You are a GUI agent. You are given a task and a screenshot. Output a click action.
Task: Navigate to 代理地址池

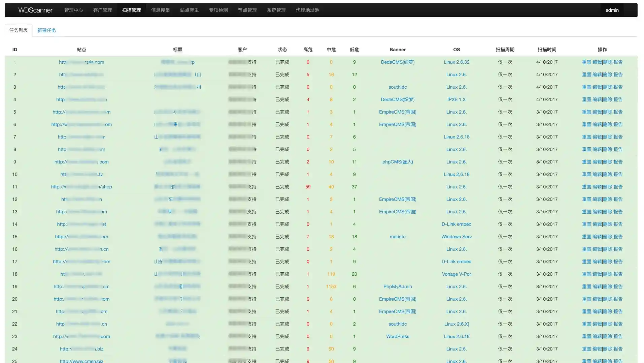(307, 10)
